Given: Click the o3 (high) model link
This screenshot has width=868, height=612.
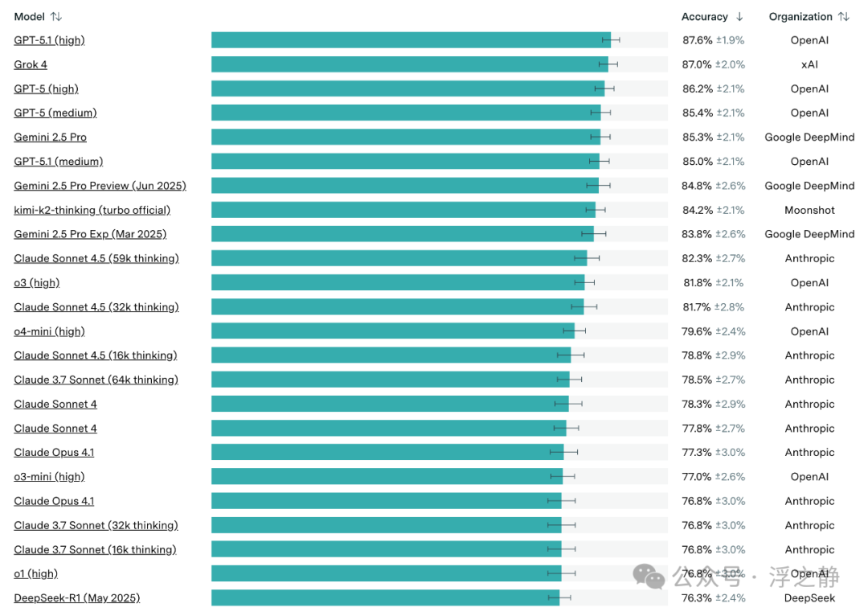Looking at the screenshot, I should (x=36, y=283).
